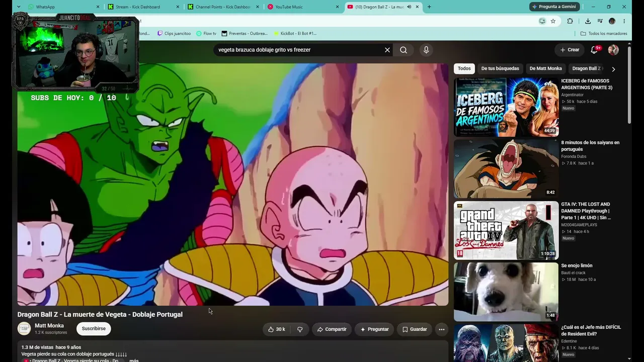
Task: Open the Resident Evil jefe thumbnail
Action: tap(506, 343)
